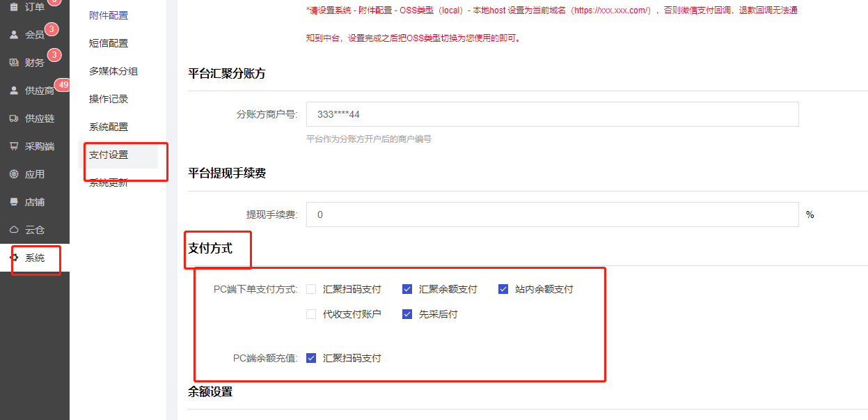Click the 平台汇聚分账方 section heading
Screen dimensions: 868x420
point(227,73)
